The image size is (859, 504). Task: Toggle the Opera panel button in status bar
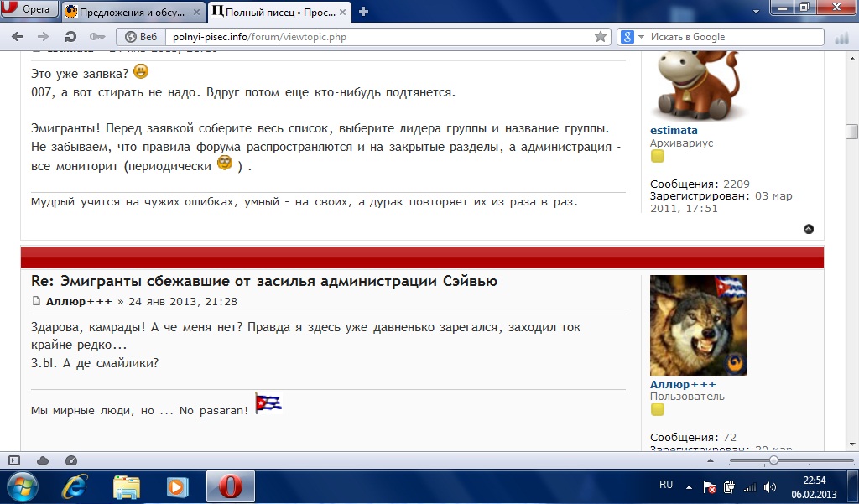14,460
